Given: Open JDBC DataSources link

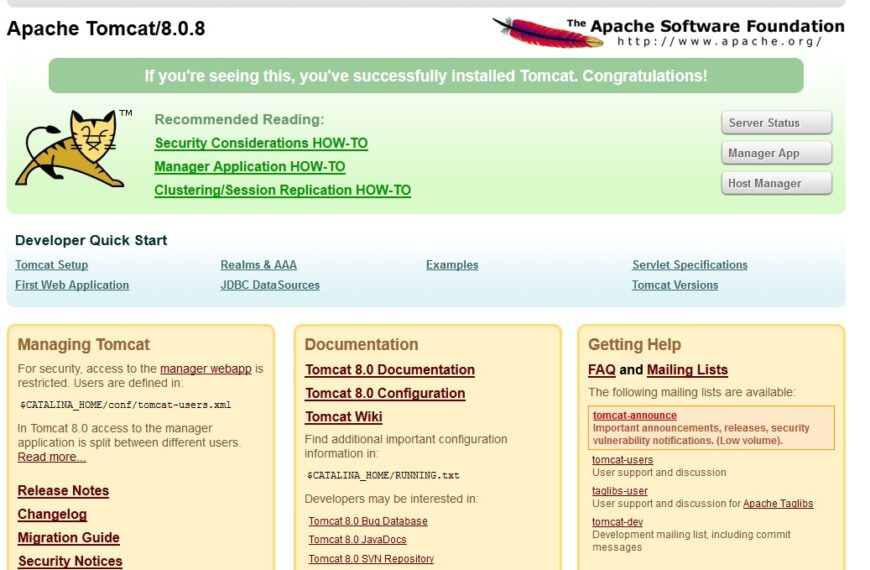Looking at the screenshot, I should pyautogui.click(x=270, y=285).
